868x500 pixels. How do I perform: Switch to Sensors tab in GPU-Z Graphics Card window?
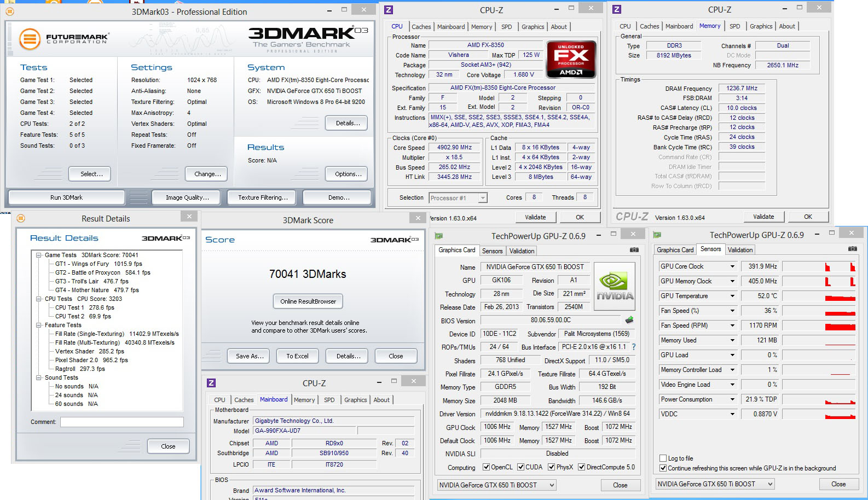pyautogui.click(x=492, y=251)
